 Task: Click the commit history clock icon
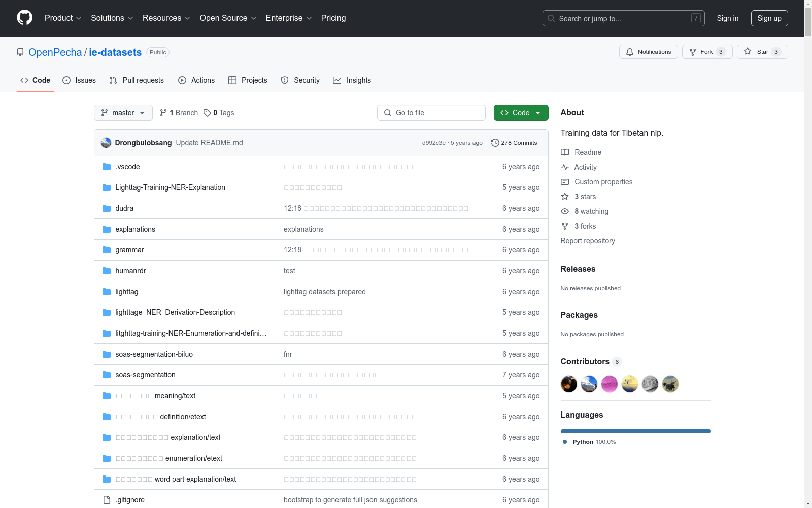click(495, 143)
